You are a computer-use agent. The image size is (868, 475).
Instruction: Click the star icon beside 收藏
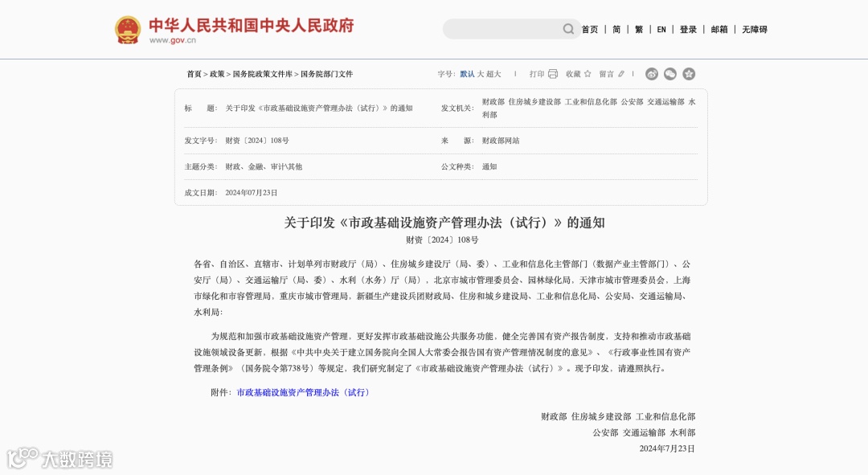tap(588, 74)
